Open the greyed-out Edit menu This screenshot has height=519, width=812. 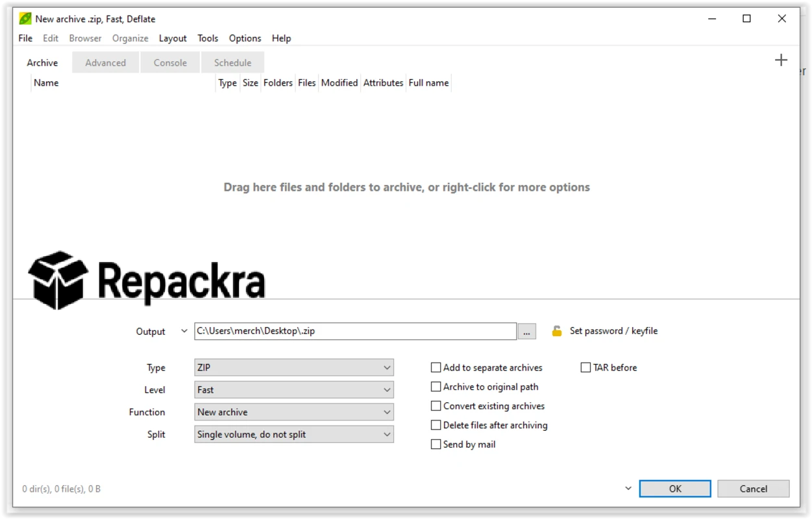pyautogui.click(x=51, y=38)
